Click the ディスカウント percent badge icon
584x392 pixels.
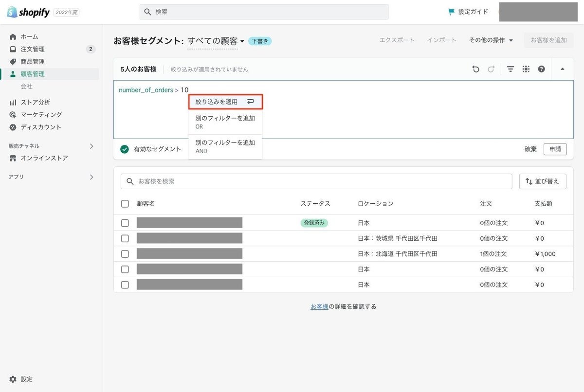pos(13,127)
